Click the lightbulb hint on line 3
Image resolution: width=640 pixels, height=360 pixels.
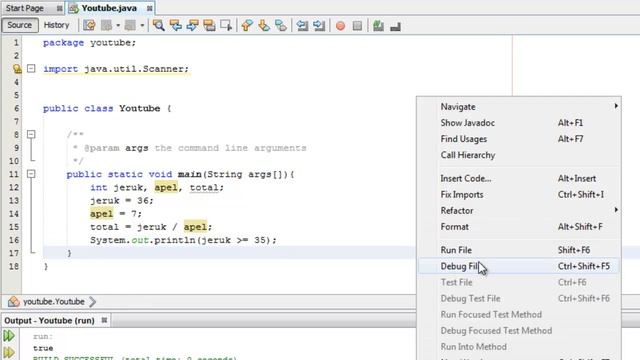(17, 69)
